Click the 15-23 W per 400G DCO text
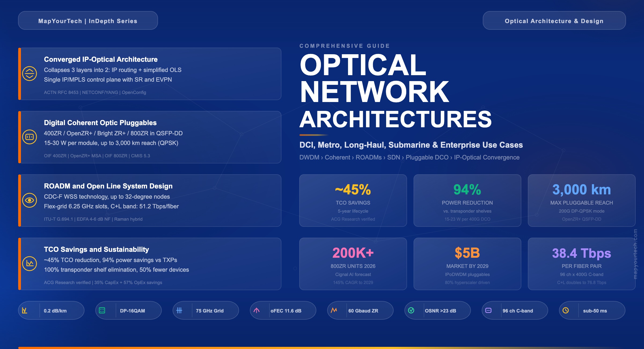 [467, 219]
